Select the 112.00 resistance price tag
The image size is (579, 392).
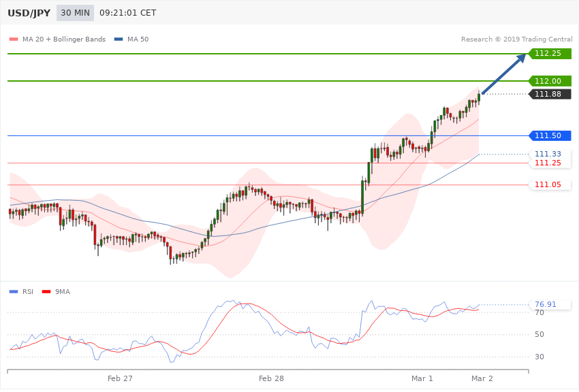[550, 81]
